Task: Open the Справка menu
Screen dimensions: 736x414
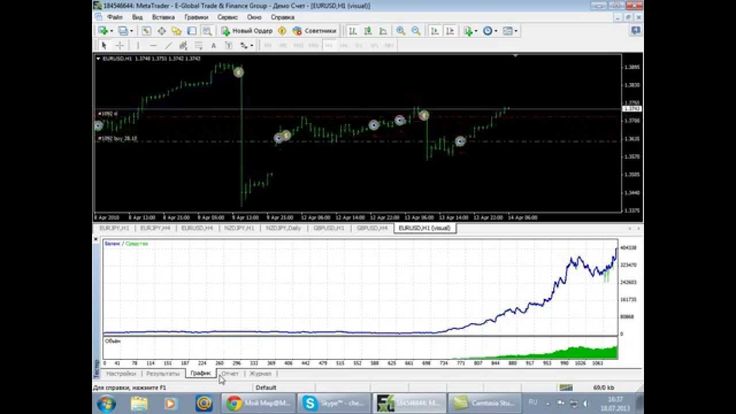Action: [x=283, y=17]
